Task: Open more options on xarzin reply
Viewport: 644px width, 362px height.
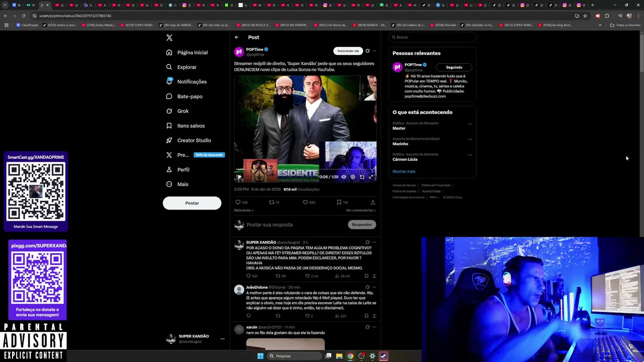Action: pos(374,327)
